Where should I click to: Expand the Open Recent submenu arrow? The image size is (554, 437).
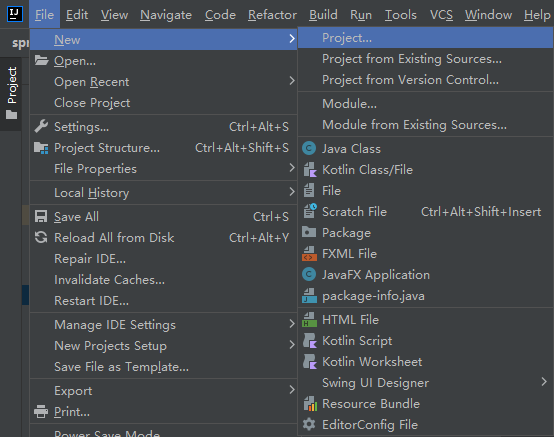(x=292, y=81)
